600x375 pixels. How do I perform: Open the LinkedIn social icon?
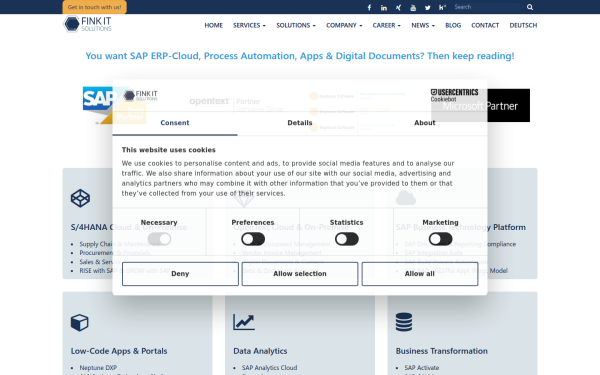[x=384, y=7]
